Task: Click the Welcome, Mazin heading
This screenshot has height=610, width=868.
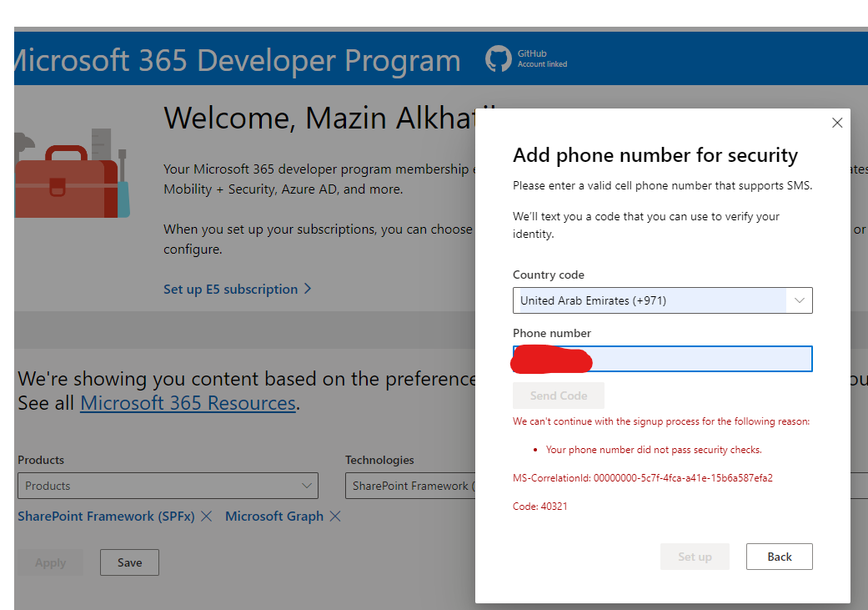Action: (x=319, y=118)
